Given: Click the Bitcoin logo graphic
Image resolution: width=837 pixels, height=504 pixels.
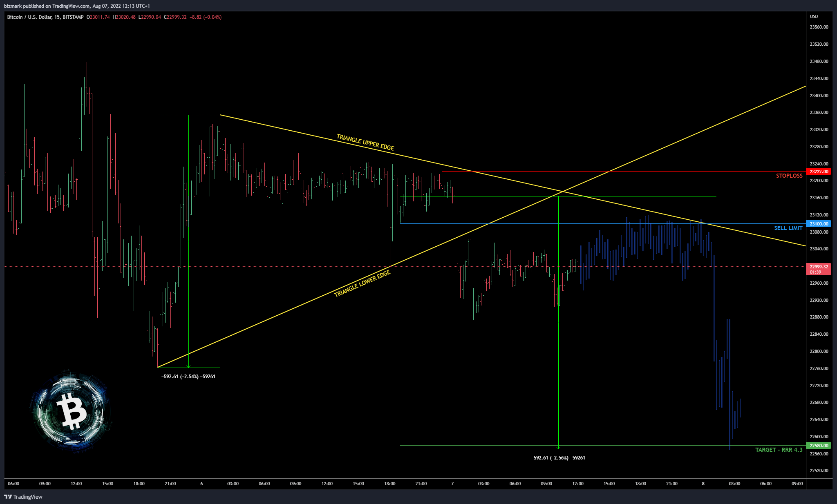Looking at the screenshot, I should coord(71,412).
